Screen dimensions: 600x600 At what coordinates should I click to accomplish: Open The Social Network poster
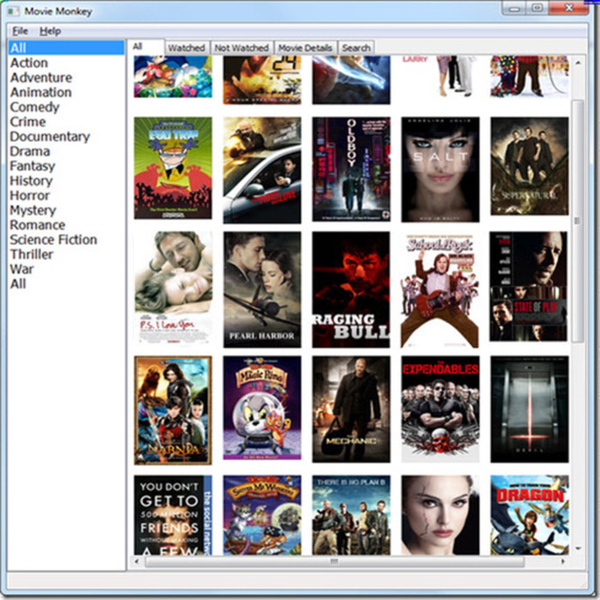click(x=173, y=515)
